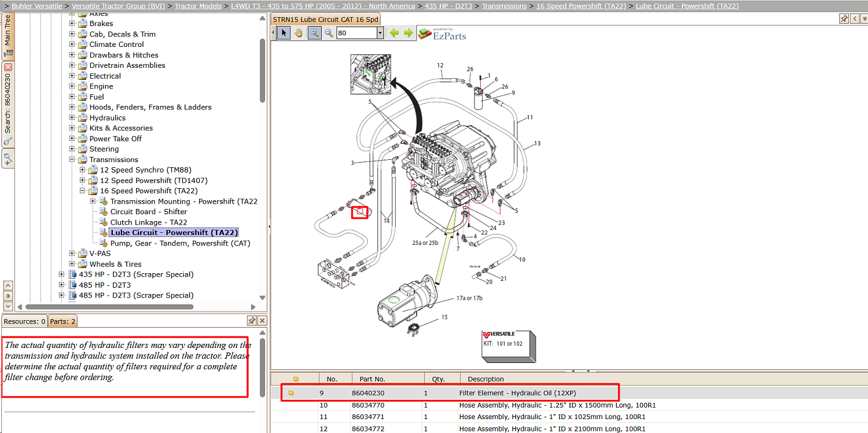This screenshot has height=433, width=868.
Task: Open 16 Speed Powershift (TA22) breadcrumb link
Action: click(581, 6)
